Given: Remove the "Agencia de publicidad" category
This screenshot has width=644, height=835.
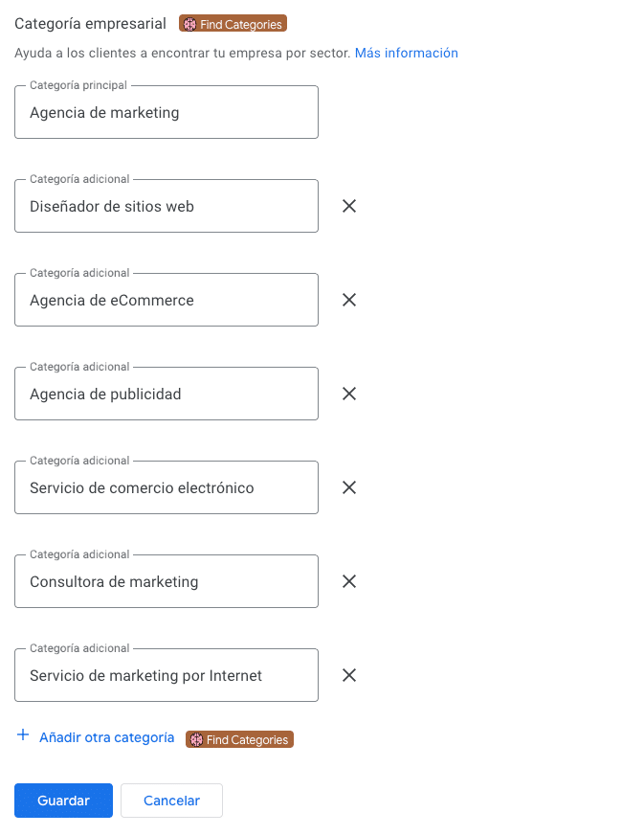Looking at the screenshot, I should (349, 394).
